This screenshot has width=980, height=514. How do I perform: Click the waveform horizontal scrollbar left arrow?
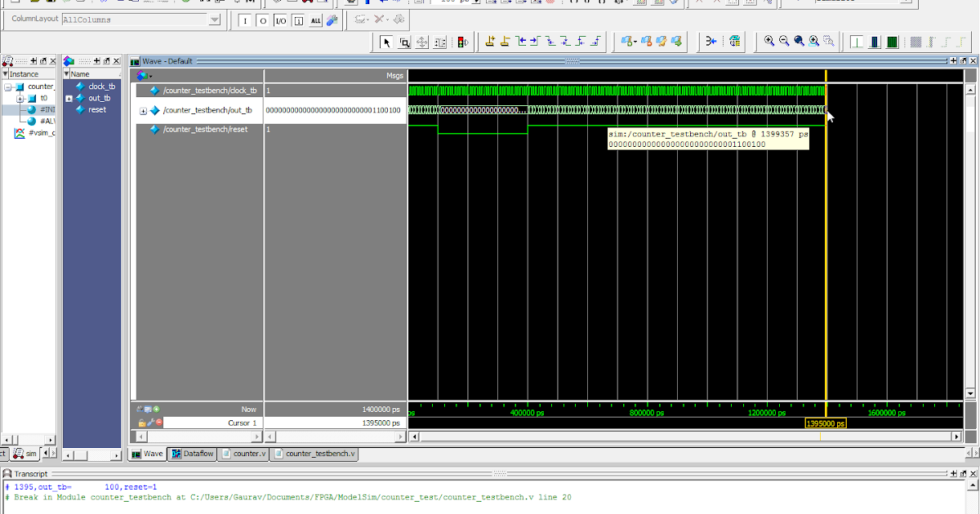click(414, 437)
